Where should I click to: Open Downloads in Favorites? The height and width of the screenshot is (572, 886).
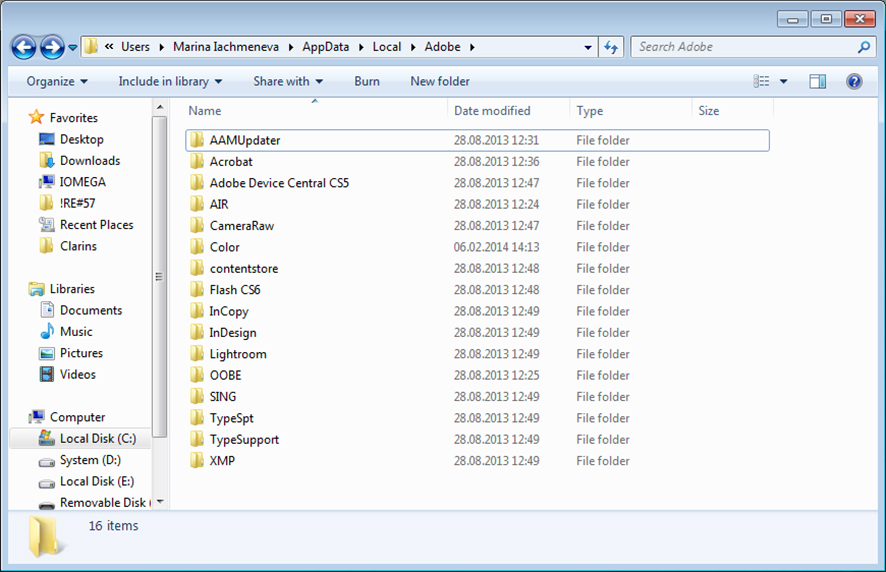[x=90, y=161]
